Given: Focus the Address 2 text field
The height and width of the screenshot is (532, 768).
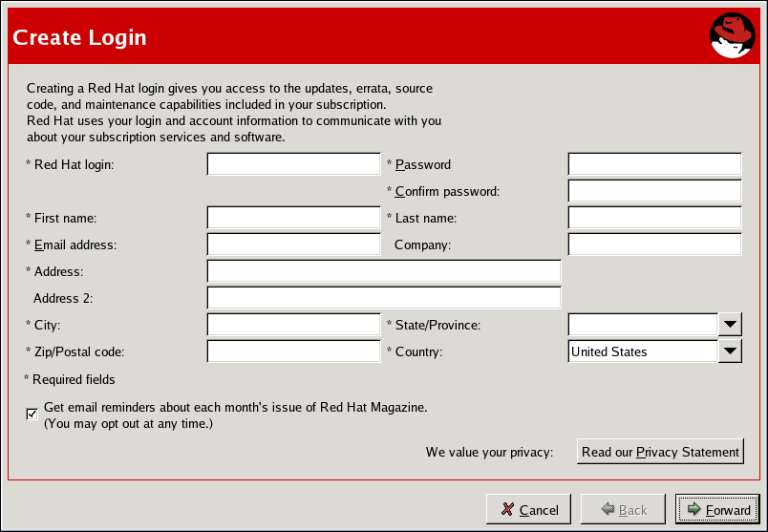Looking at the screenshot, I should (383, 298).
